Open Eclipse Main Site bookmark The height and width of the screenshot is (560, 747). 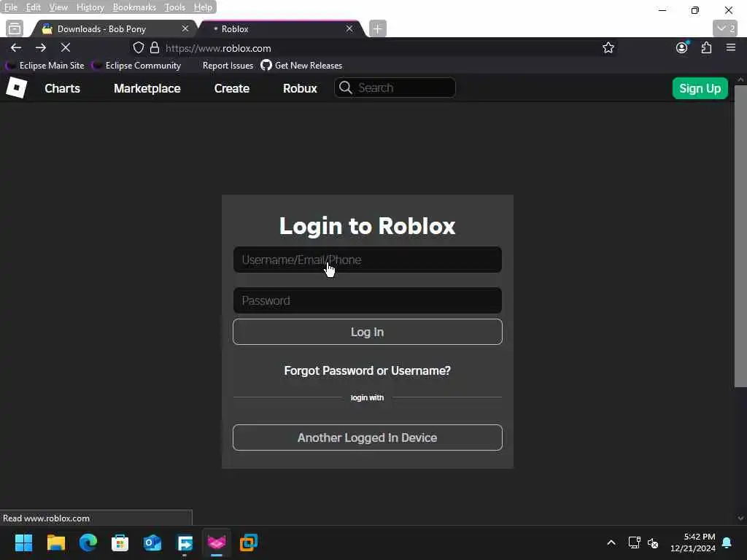point(44,65)
